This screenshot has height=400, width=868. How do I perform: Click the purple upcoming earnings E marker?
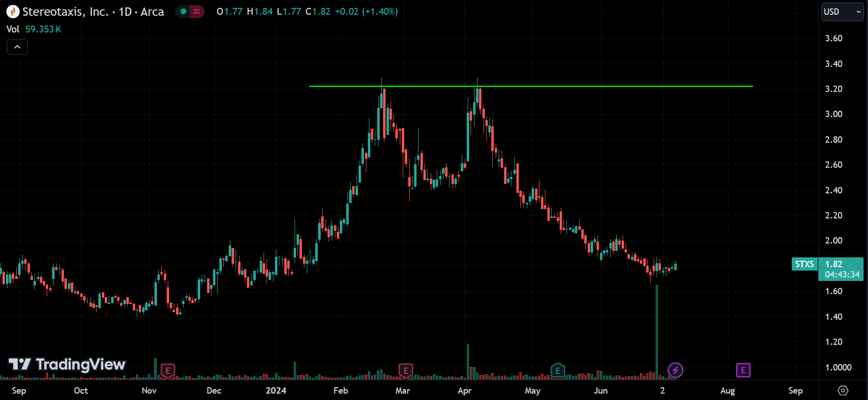coord(743,370)
